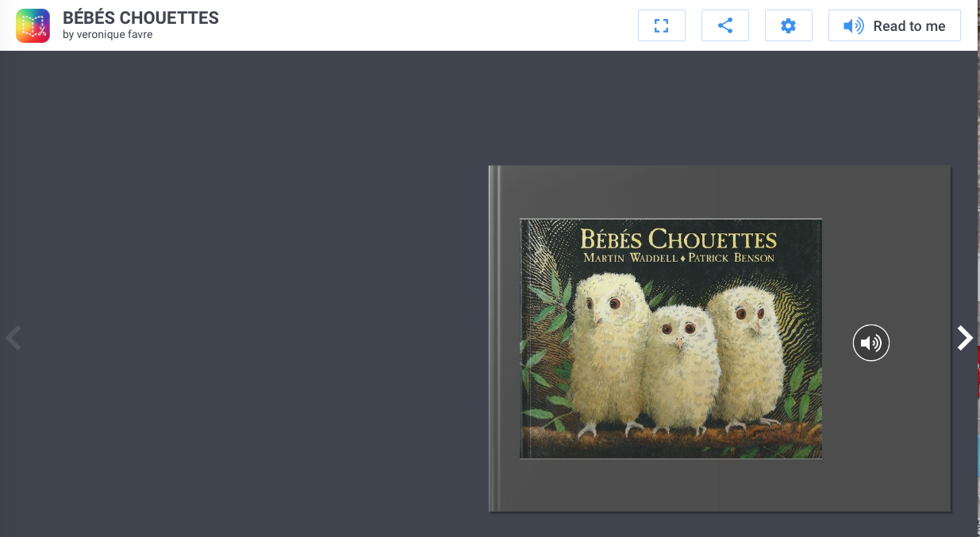Image resolution: width=980 pixels, height=537 pixels.
Task: Select the BÉBÉS CHOUETTES title in the header
Action: (140, 17)
